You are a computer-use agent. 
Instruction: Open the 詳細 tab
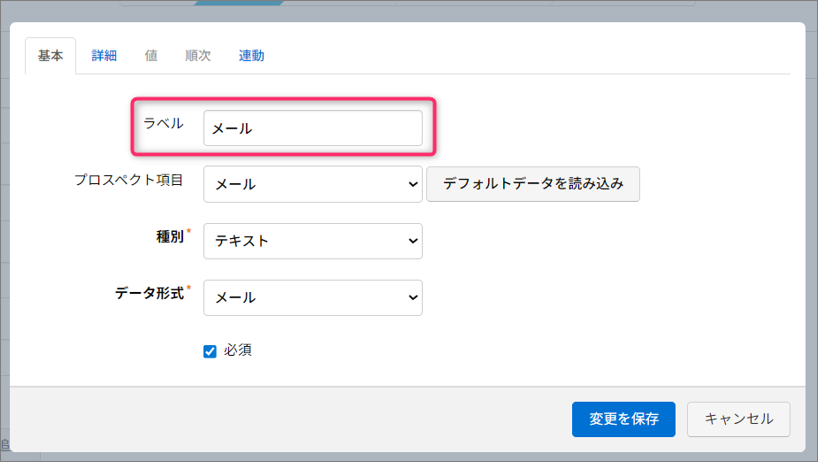point(104,56)
